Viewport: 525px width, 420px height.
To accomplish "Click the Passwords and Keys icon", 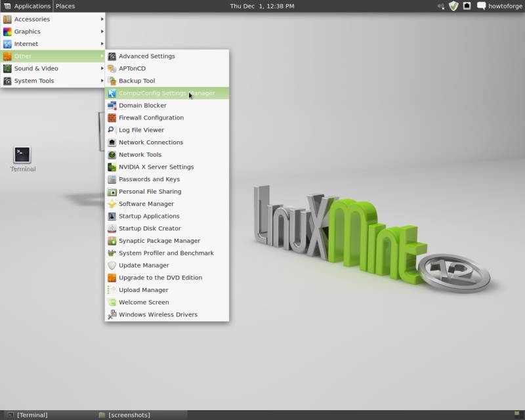I will pyautogui.click(x=112, y=179).
